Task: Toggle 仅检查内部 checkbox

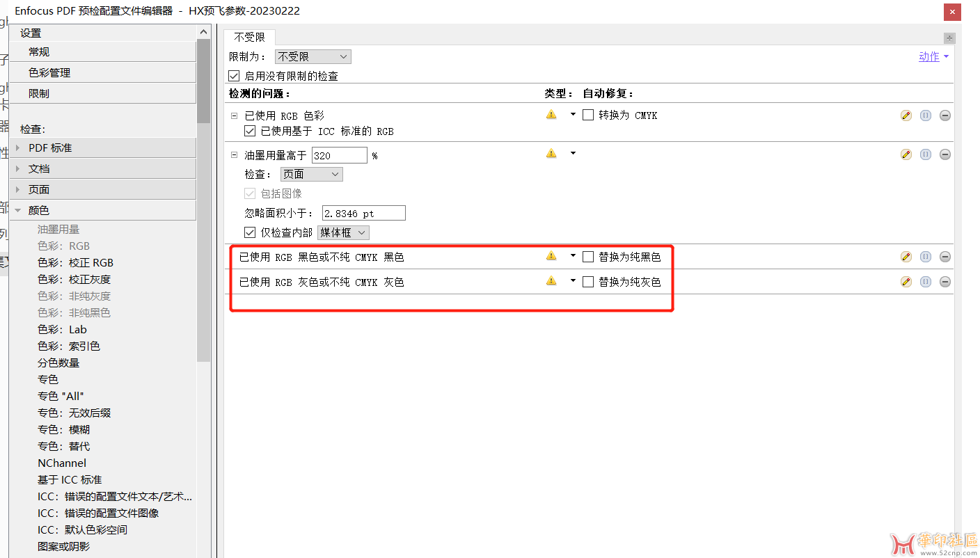Action: (250, 232)
